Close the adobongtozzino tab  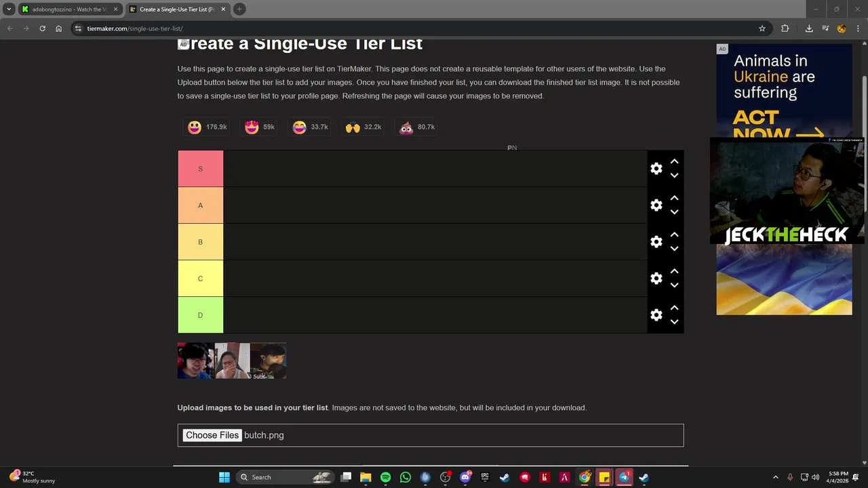[115, 9]
